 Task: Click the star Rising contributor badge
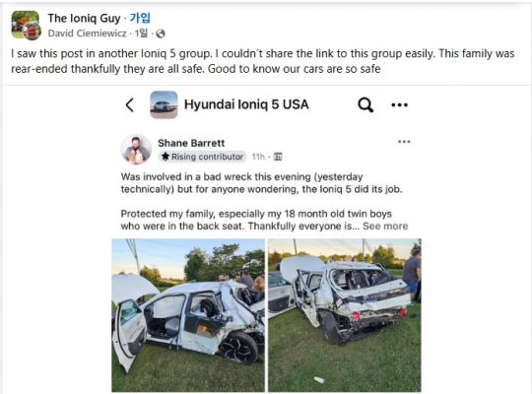click(x=203, y=157)
